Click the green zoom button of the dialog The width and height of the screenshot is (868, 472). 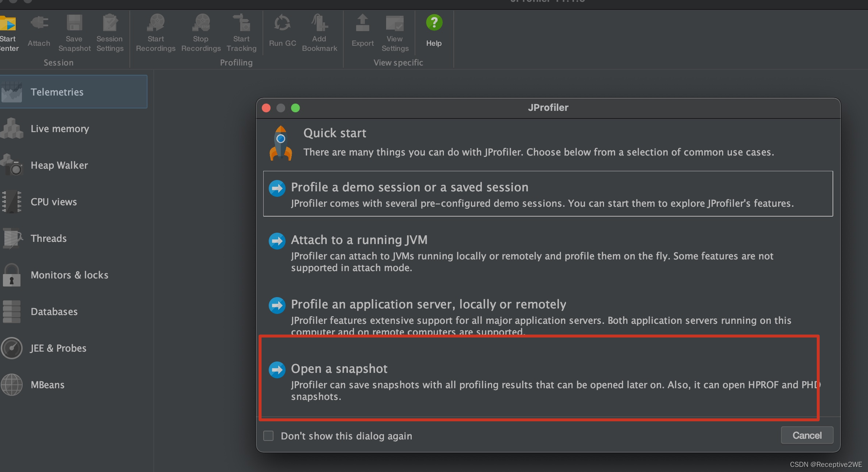click(295, 108)
